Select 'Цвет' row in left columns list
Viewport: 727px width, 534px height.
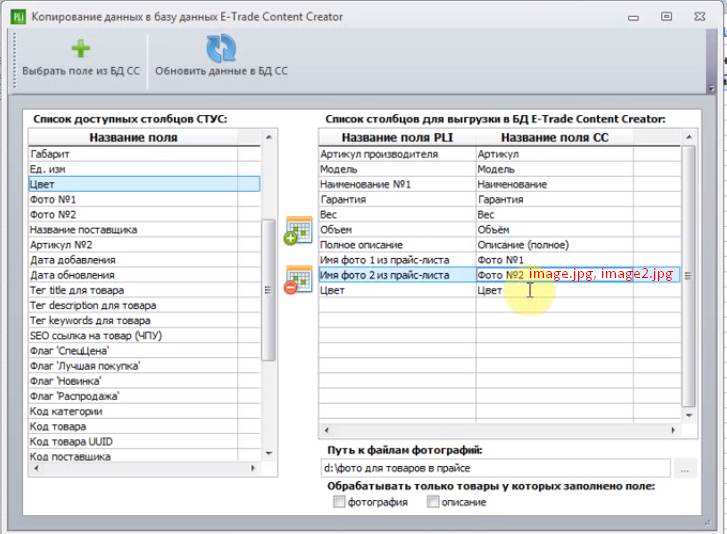click(x=144, y=184)
